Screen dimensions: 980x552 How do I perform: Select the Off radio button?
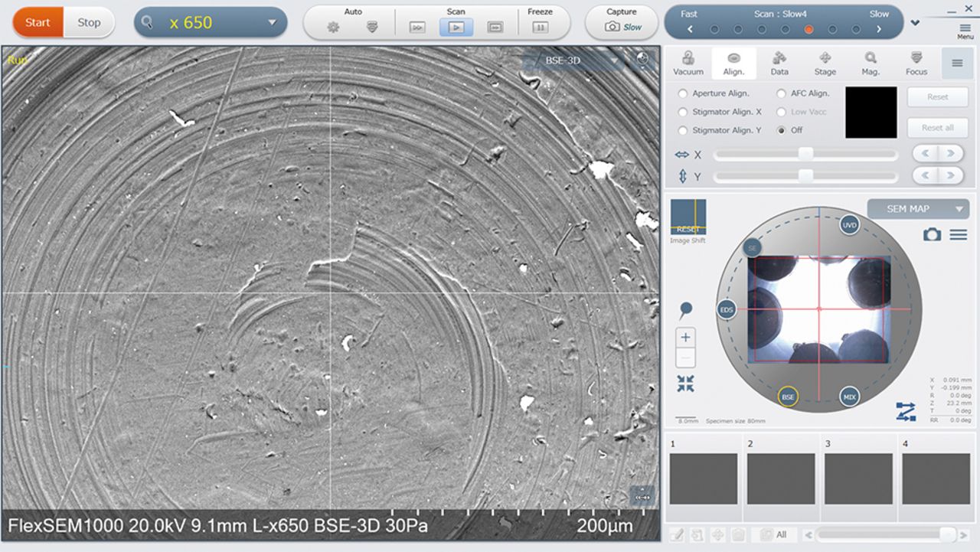coord(781,130)
